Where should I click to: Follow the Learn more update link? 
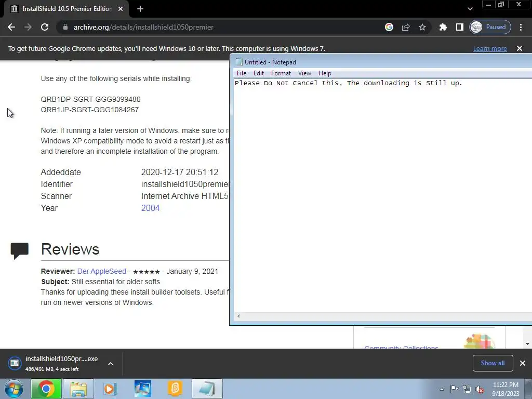click(x=490, y=48)
